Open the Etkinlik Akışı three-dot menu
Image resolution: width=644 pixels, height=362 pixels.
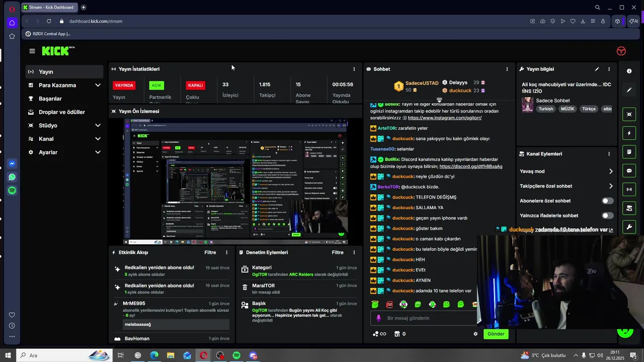click(x=226, y=252)
